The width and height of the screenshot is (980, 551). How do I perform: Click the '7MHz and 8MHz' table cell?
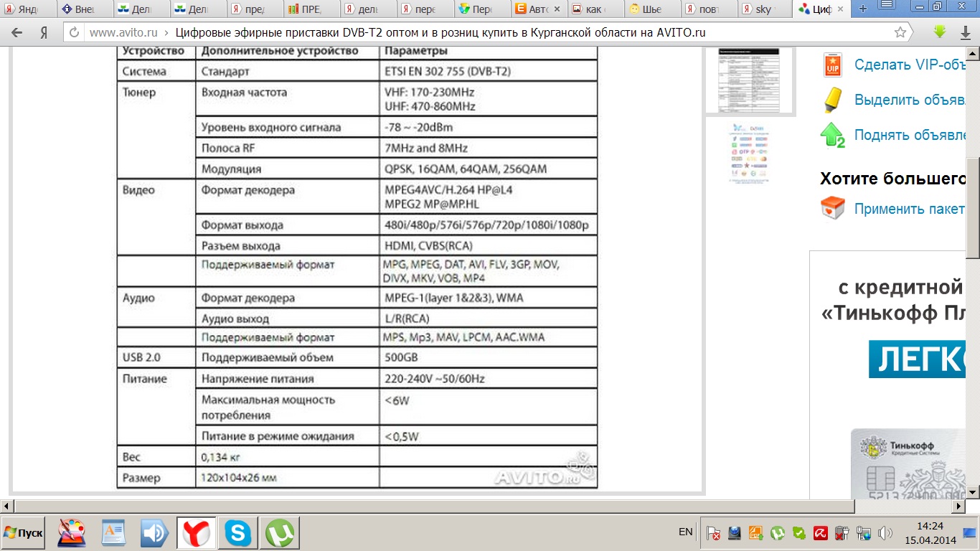click(x=488, y=149)
